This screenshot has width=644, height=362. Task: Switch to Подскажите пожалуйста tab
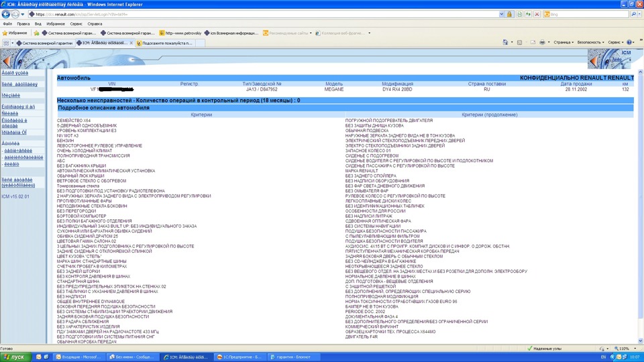164,43
